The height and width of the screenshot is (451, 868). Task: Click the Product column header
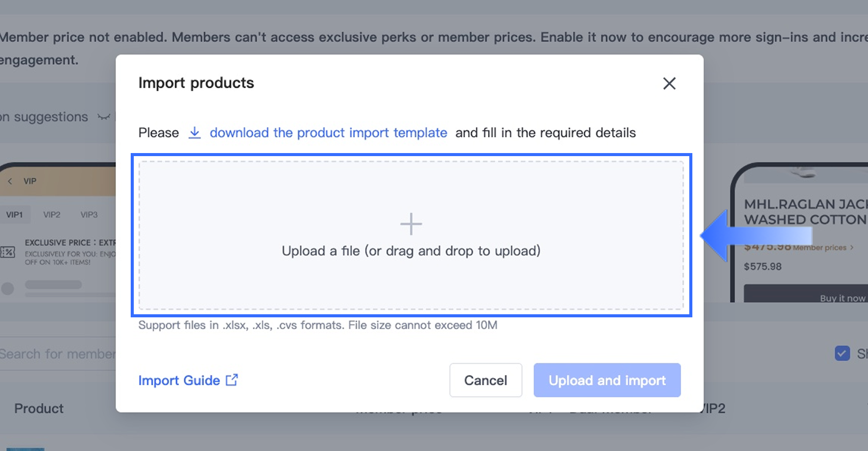pyautogui.click(x=39, y=409)
